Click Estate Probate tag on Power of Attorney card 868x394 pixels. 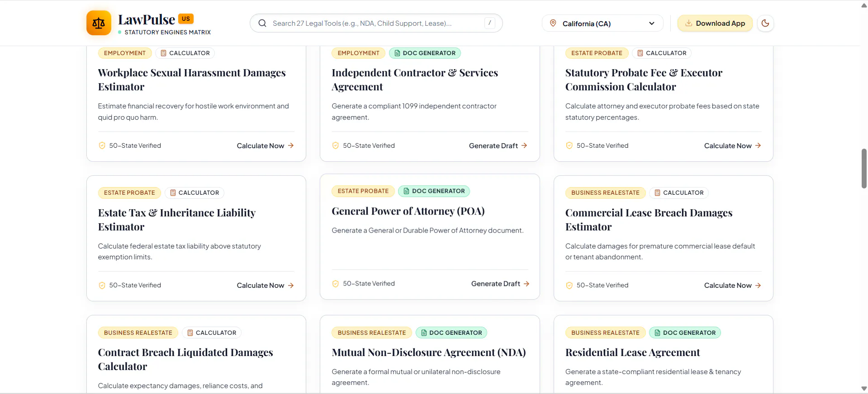(x=363, y=191)
